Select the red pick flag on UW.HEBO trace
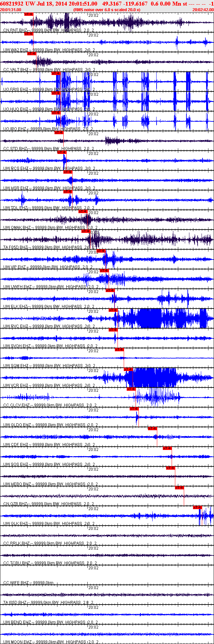 pos(171,468)
